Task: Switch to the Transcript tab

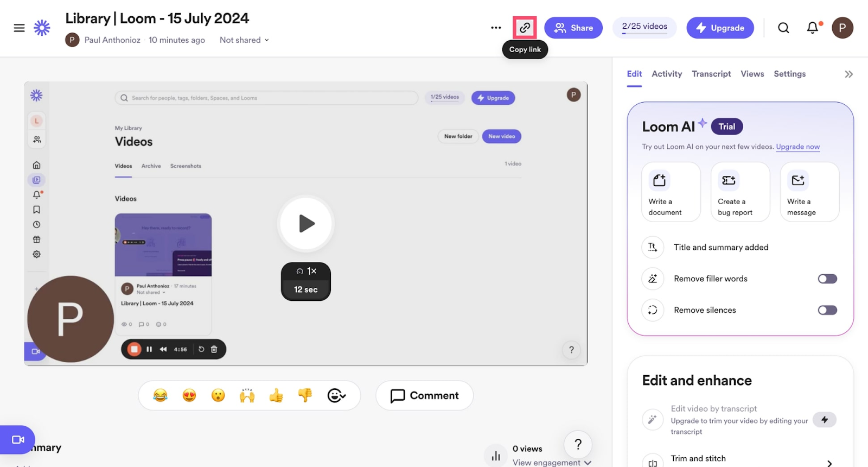Action: [x=711, y=74]
